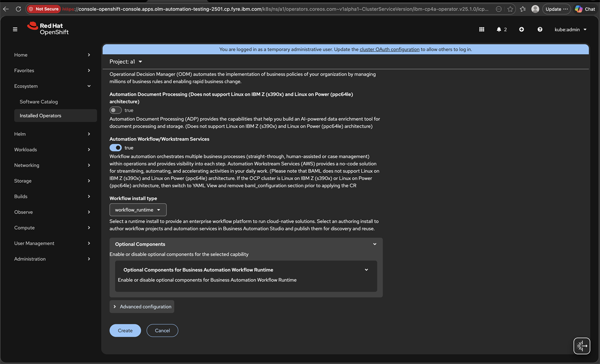
Task: Open the Project: a1 selector dropdown
Action: (126, 61)
